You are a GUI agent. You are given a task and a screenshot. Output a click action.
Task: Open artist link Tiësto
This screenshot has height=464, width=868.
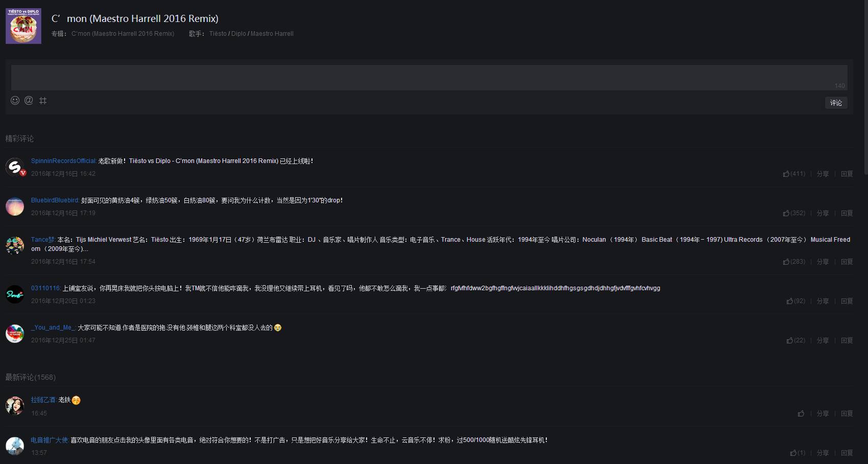pyautogui.click(x=218, y=34)
